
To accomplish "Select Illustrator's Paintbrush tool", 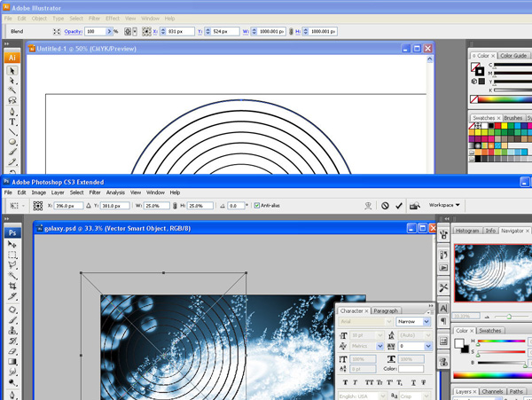I will click(12, 152).
